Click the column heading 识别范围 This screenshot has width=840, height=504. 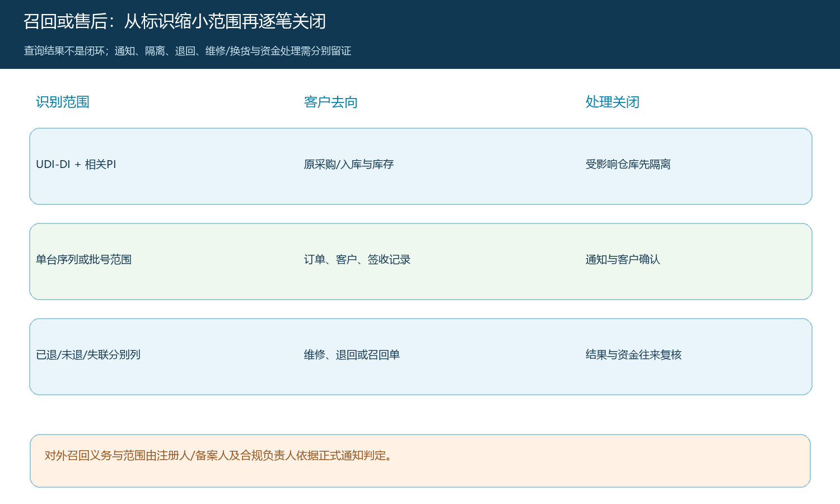(63, 102)
